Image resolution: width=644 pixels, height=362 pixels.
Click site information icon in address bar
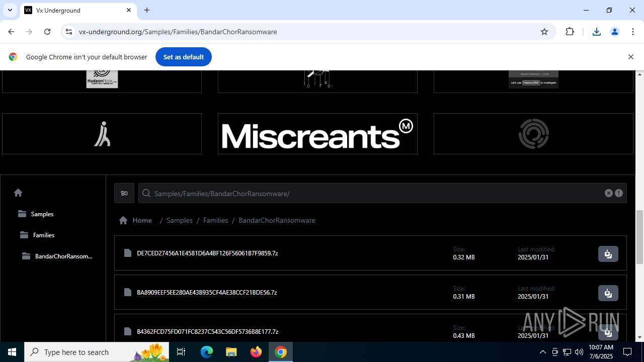(x=69, y=32)
